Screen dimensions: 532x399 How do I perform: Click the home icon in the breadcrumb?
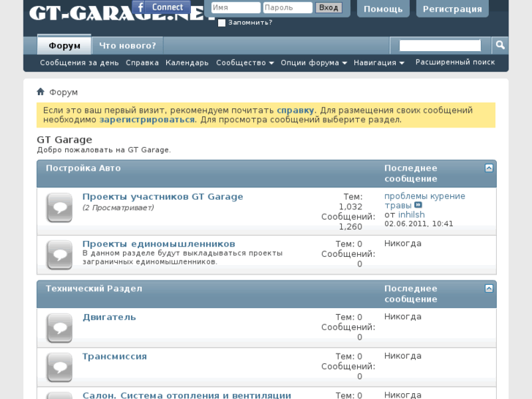click(41, 92)
